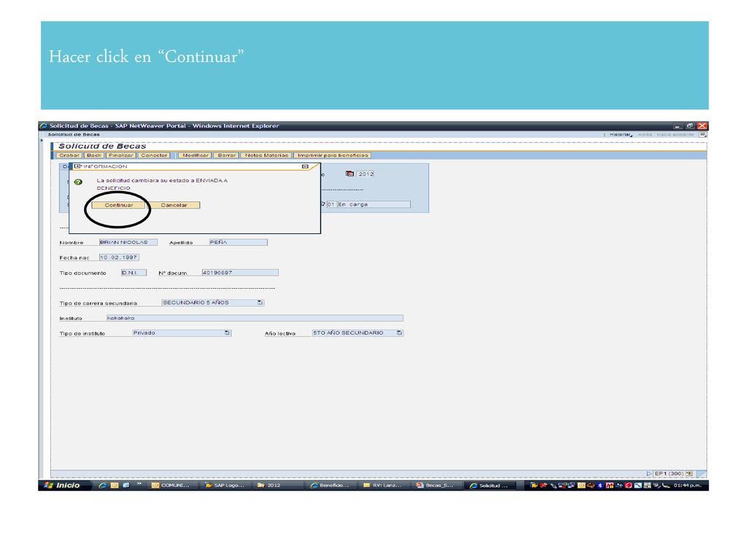Viewport: 747px width, 560px height.
Task: Click the Nº docum. number field
Action: point(240,273)
